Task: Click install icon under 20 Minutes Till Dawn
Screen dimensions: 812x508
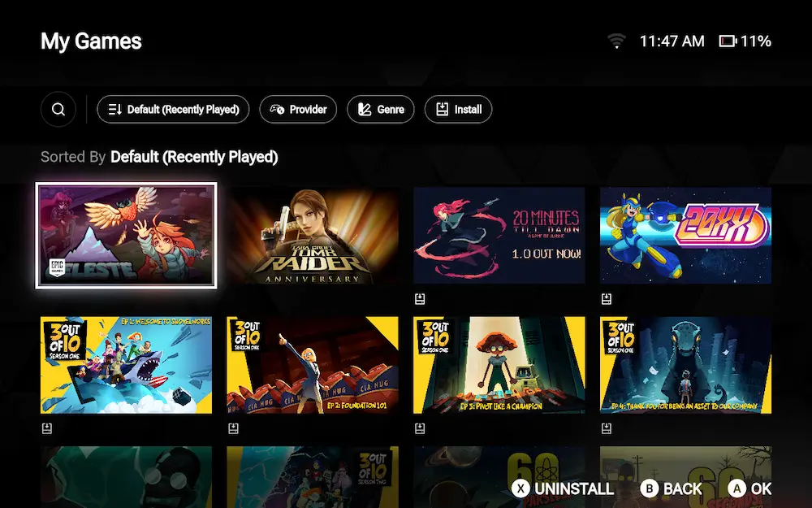Action: pyautogui.click(x=420, y=298)
